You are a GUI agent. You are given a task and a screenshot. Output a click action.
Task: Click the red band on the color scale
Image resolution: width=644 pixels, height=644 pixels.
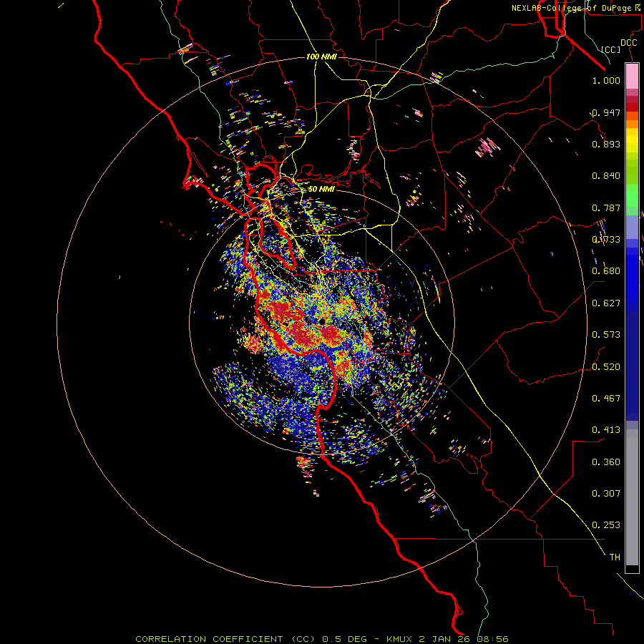[x=632, y=107]
